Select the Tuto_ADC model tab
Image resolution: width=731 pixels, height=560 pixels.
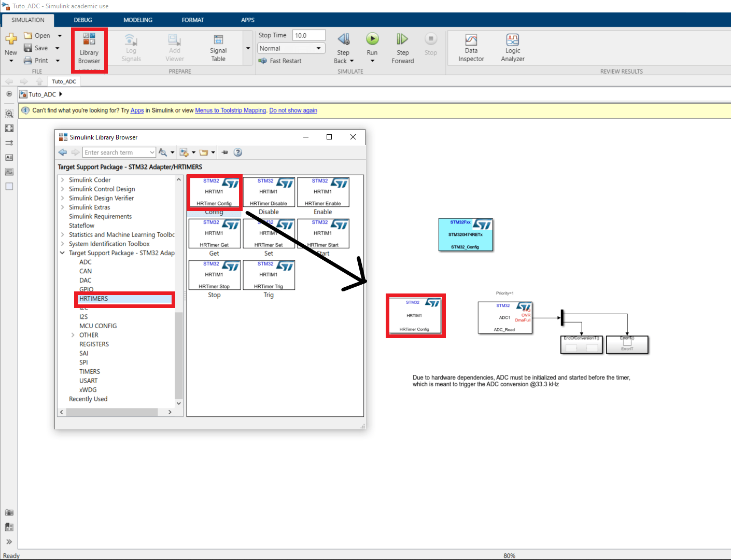tap(64, 81)
